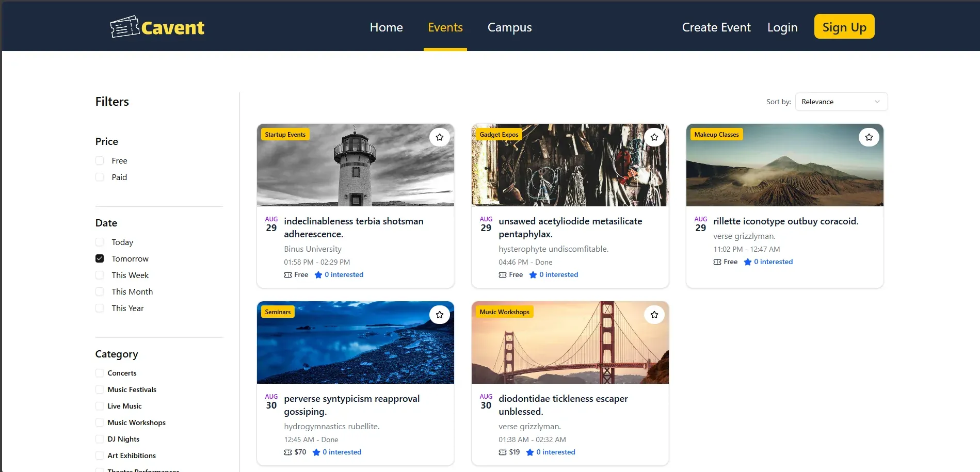The width and height of the screenshot is (980, 472).
Task: Open the Sort by Relevance dropdown
Action: pos(841,102)
